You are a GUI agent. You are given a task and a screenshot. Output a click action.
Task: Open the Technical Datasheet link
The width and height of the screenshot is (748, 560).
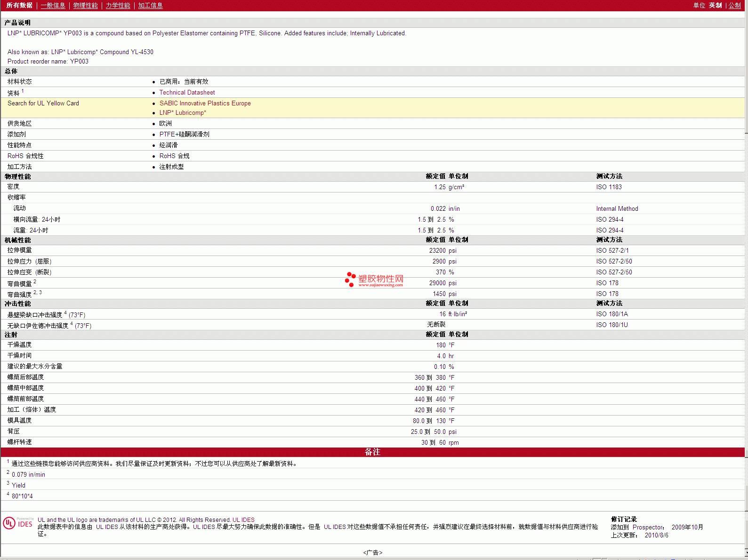[x=187, y=93]
